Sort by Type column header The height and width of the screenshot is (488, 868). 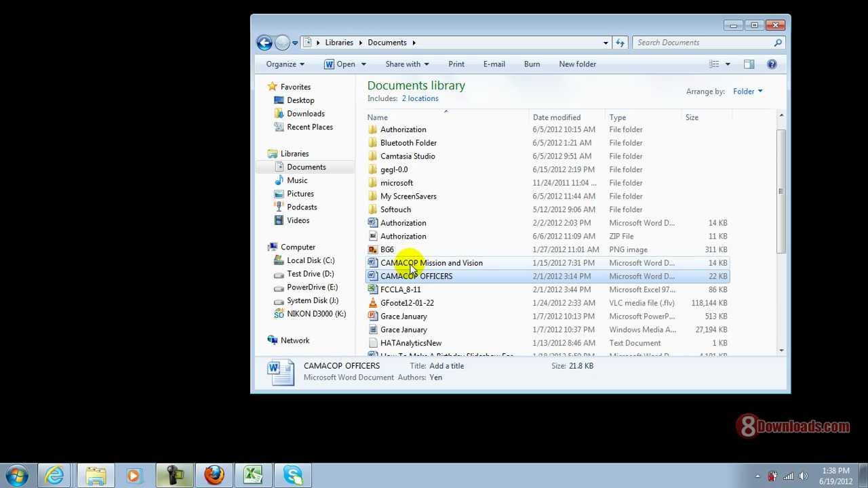tap(618, 117)
